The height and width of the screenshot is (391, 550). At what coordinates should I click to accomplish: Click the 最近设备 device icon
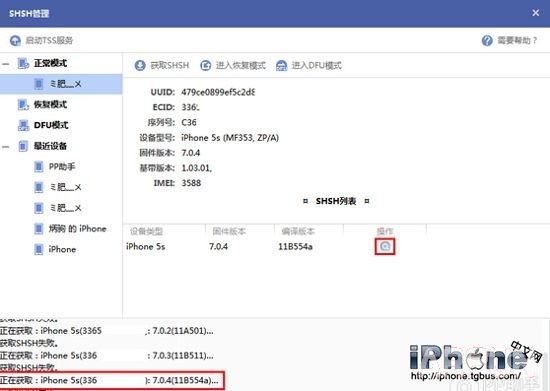pos(23,146)
